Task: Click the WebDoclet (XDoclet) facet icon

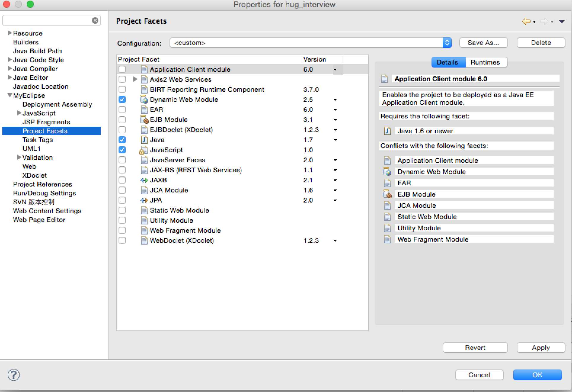Action: [x=144, y=240]
